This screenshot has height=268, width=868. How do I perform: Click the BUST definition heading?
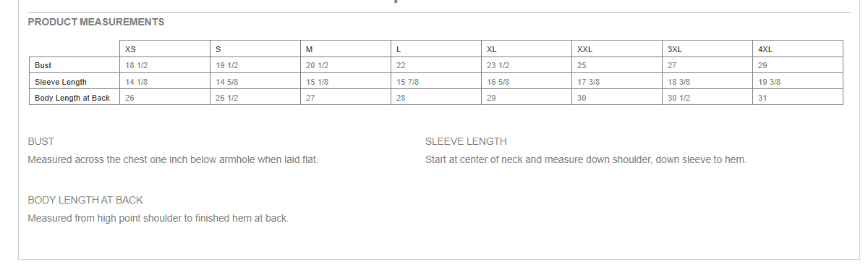point(41,141)
